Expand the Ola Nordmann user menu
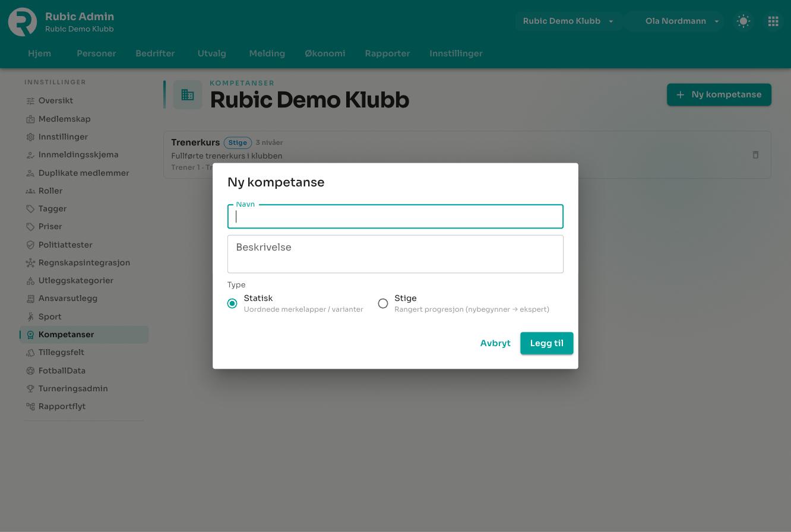This screenshot has width=791, height=532. (675, 21)
